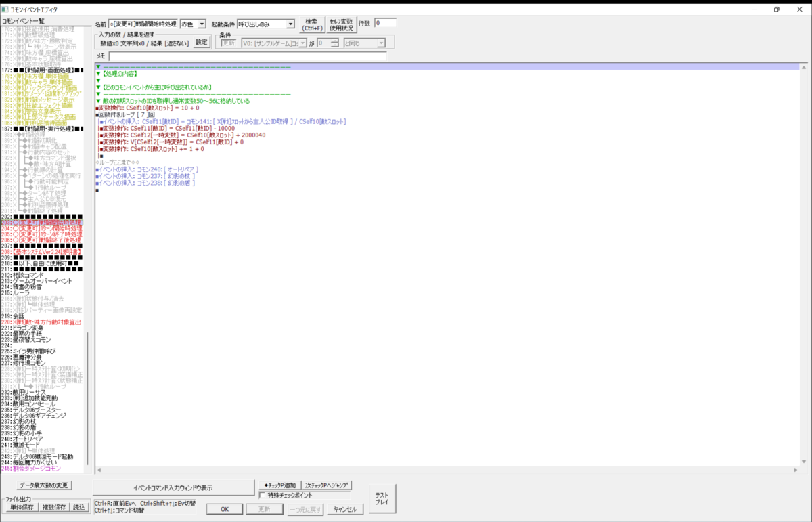Add a checkpoint with チェックP追加
Screen dimensions: 812x522
pos(279,485)
